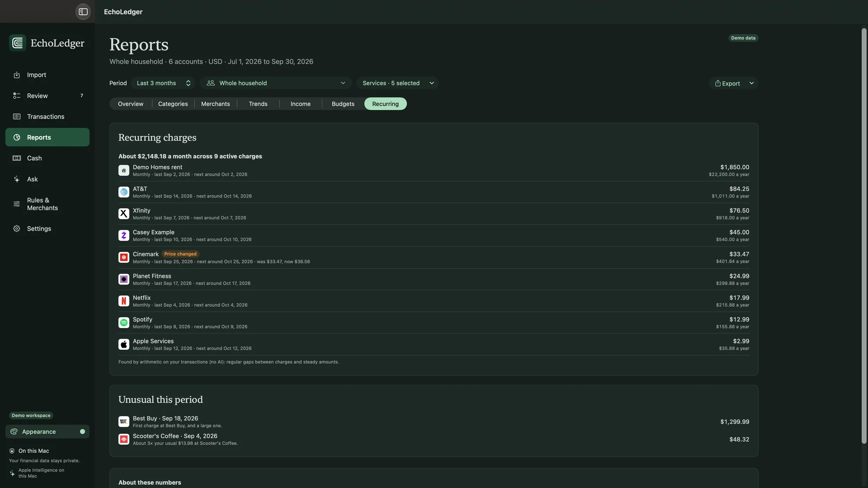Switch to the Budgets tab
This screenshot has height=488, width=868.
click(x=343, y=104)
